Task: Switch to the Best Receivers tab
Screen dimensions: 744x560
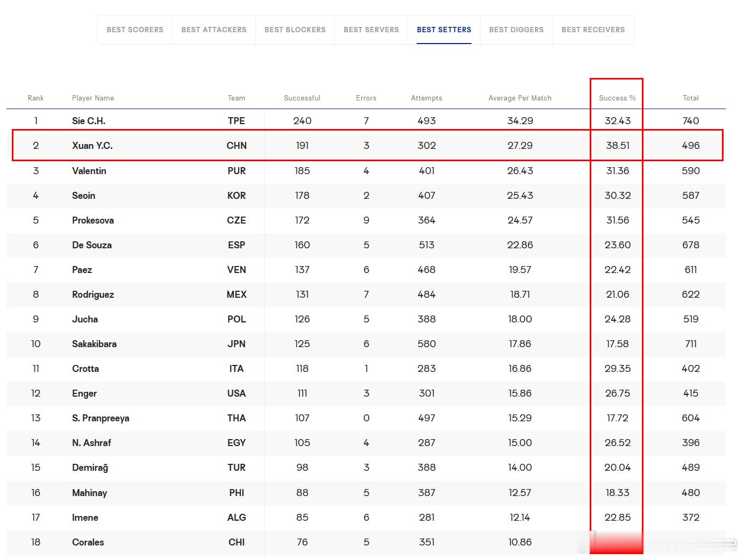Action: (593, 30)
